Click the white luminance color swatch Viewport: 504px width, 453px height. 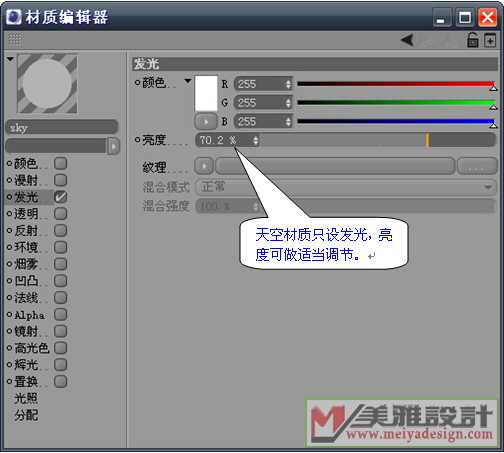pos(206,93)
